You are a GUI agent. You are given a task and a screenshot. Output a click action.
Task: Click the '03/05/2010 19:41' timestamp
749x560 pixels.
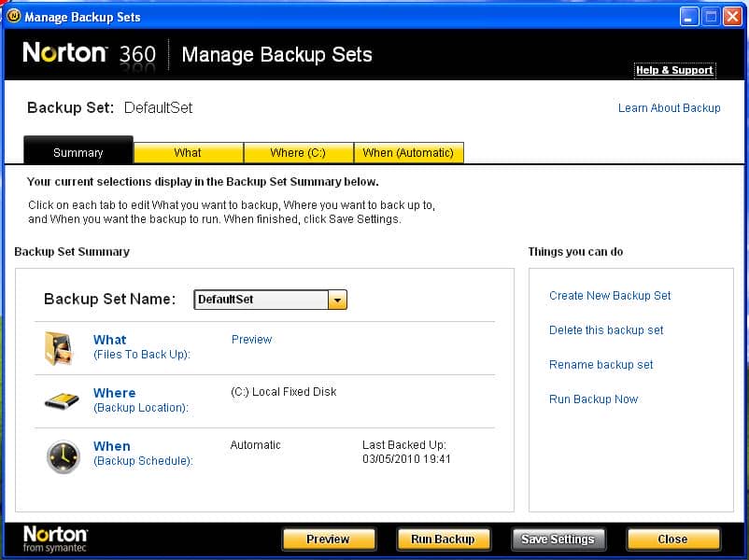pos(406,459)
